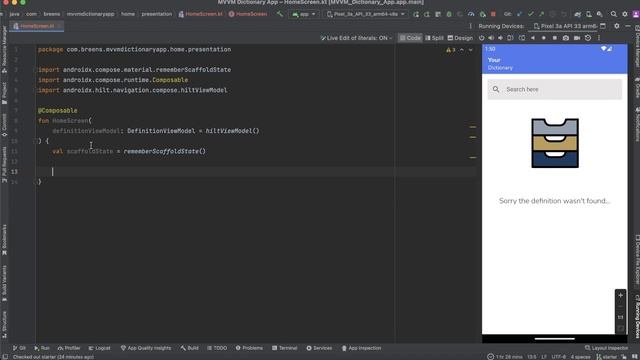Click emulator overview square button
640x360 pixels.
coord(555,38)
